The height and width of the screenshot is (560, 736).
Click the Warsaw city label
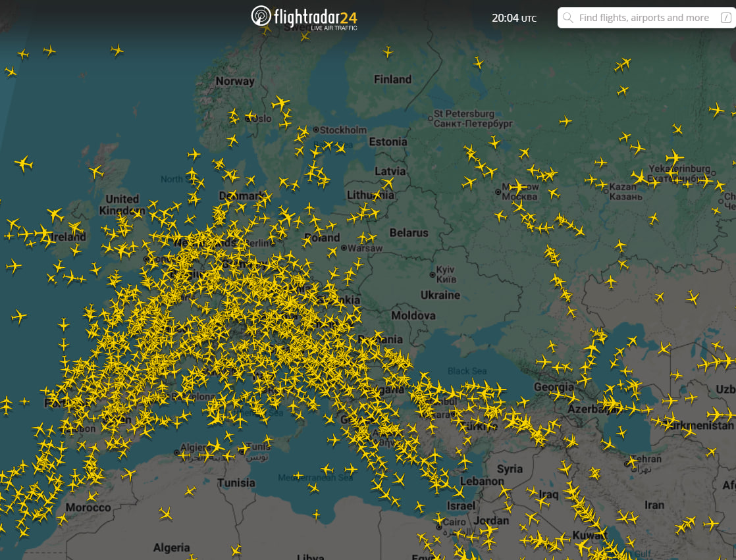coord(365,248)
